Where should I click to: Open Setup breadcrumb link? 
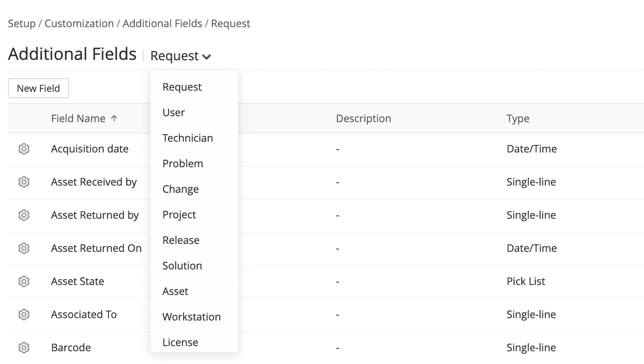22,24
